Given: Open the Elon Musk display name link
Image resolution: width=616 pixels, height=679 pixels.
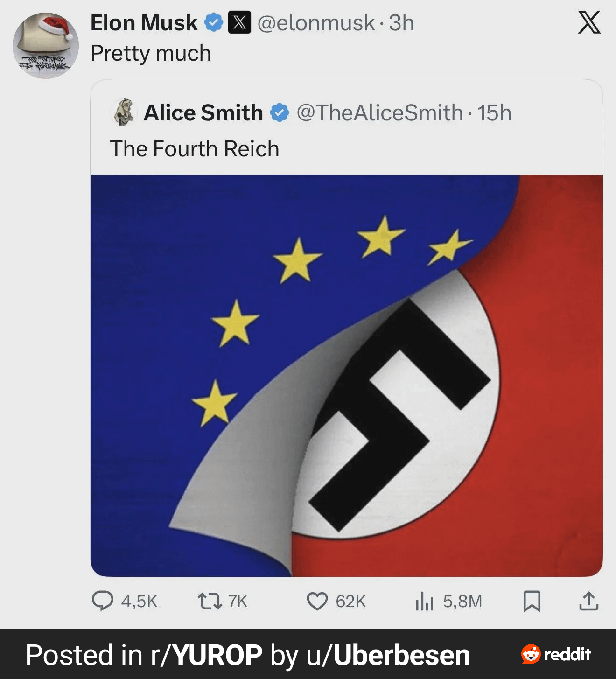Looking at the screenshot, I should (144, 22).
